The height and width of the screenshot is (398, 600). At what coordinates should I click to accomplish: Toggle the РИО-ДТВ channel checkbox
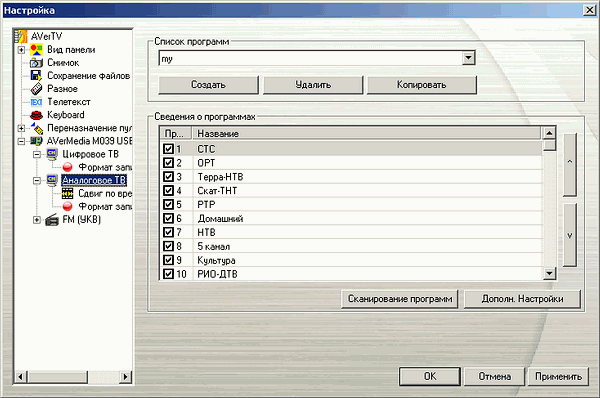168,274
